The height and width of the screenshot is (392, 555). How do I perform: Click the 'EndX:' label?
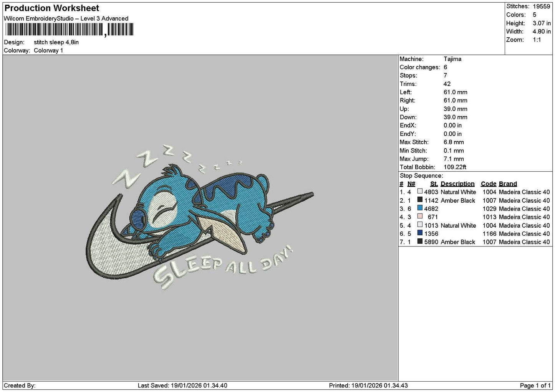pos(408,126)
